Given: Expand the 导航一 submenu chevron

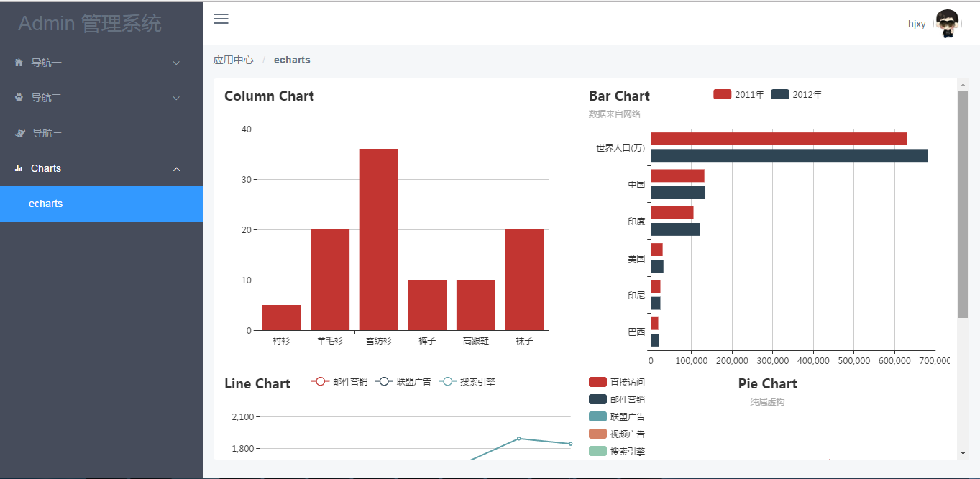Looking at the screenshot, I should coord(177,63).
